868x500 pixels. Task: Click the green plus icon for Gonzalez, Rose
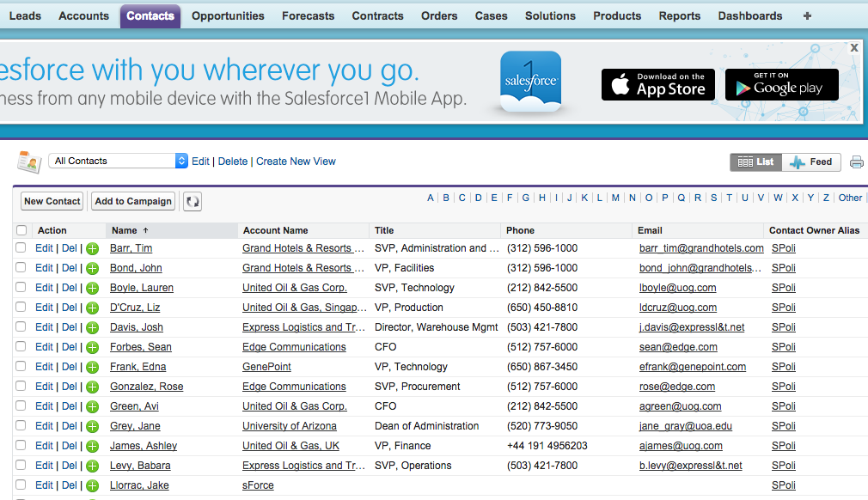point(93,387)
